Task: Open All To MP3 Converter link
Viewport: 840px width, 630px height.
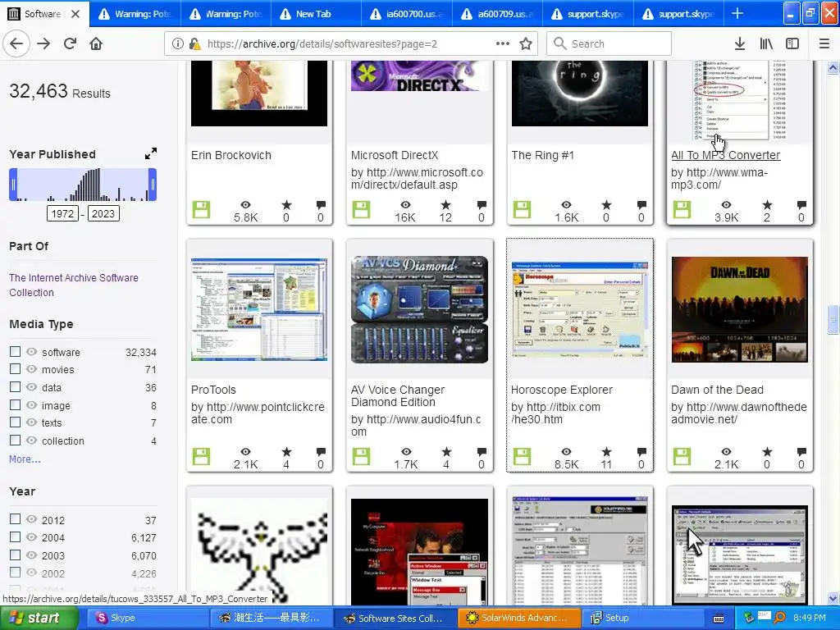Action: [x=725, y=155]
